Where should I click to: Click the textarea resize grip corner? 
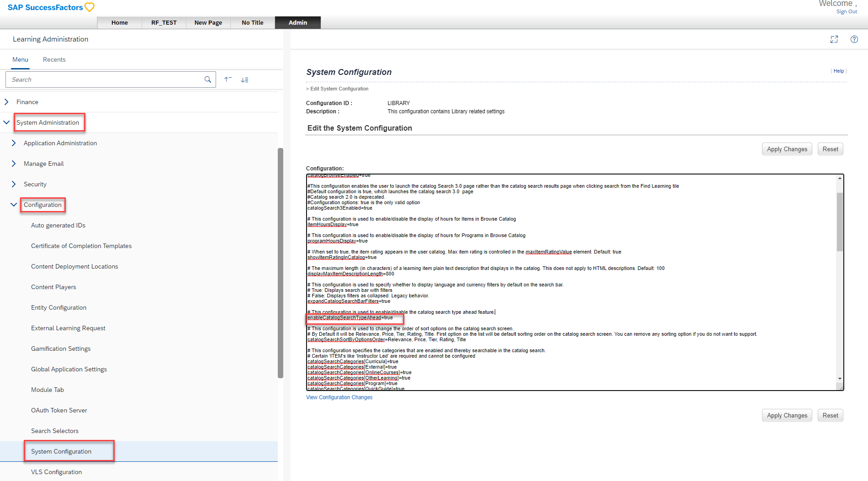(840, 386)
